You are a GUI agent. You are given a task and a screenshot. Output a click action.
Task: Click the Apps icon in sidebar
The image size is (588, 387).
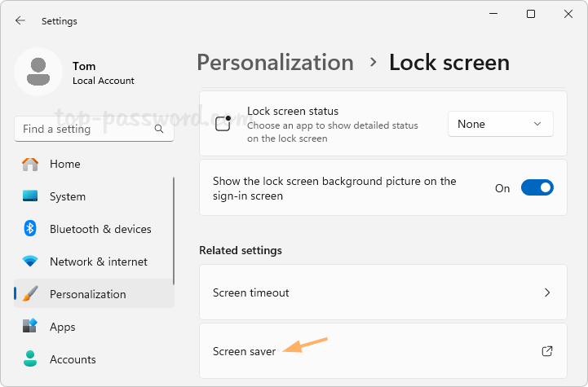30,327
